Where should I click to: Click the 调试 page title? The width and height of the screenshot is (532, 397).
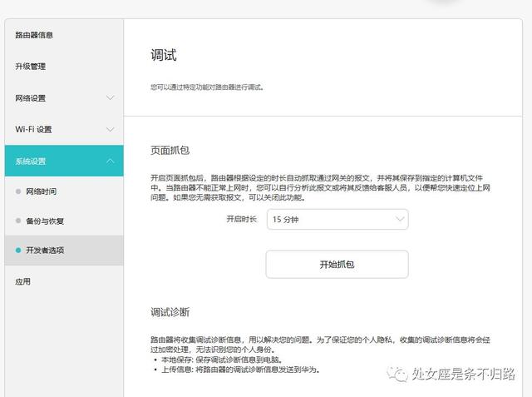164,55
